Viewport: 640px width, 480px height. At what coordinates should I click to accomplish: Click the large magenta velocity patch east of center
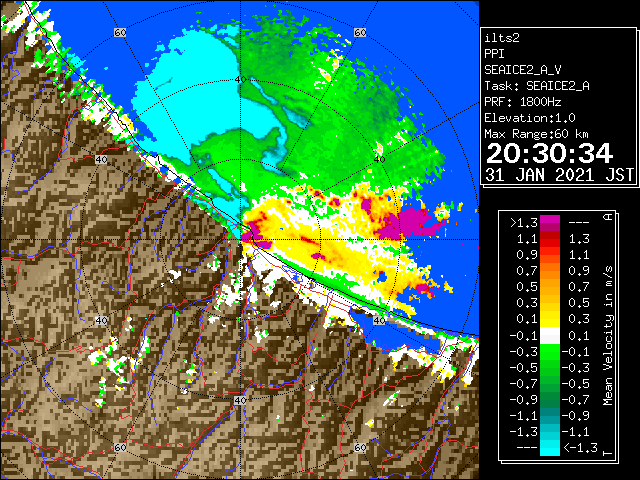tap(408, 224)
